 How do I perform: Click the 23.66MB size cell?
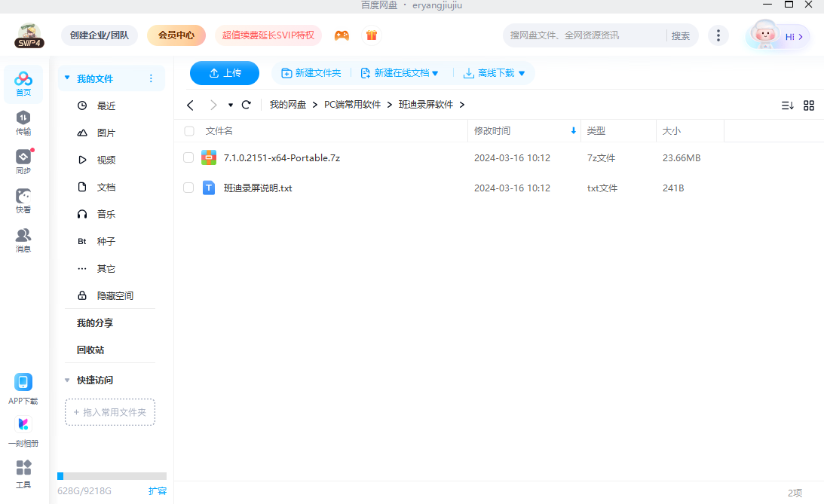click(x=682, y=157)
